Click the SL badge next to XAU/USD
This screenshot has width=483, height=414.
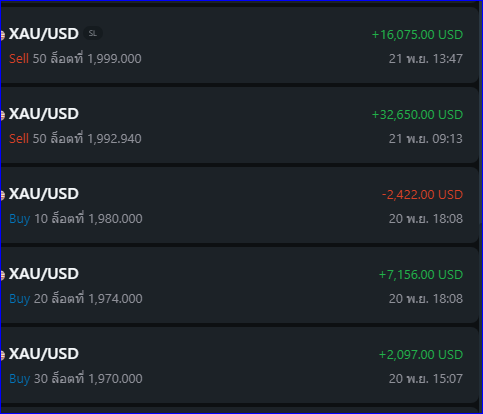pos(93,34)
